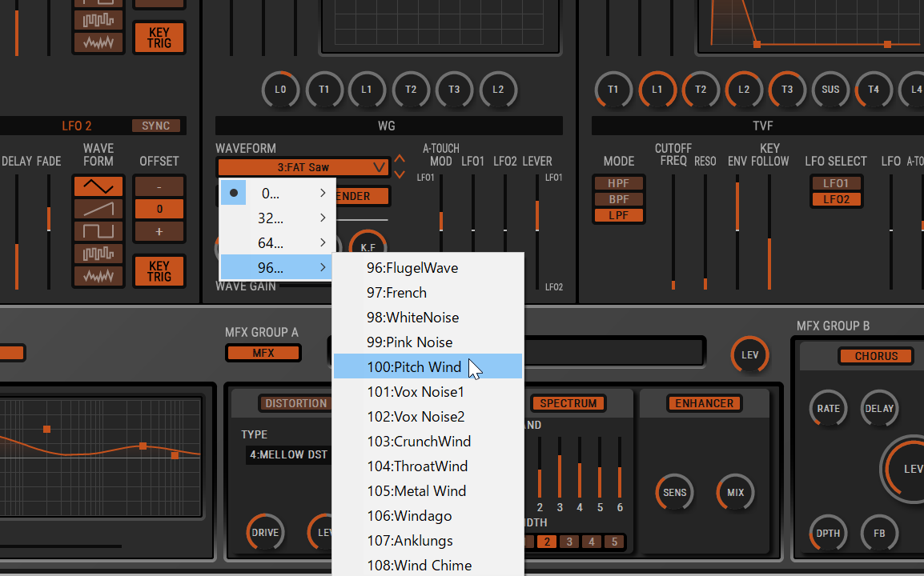The width and height of the screenshot is (924, 576).
Task: Select LFO1 in TVF LFO select
Action: click(836, 183)
